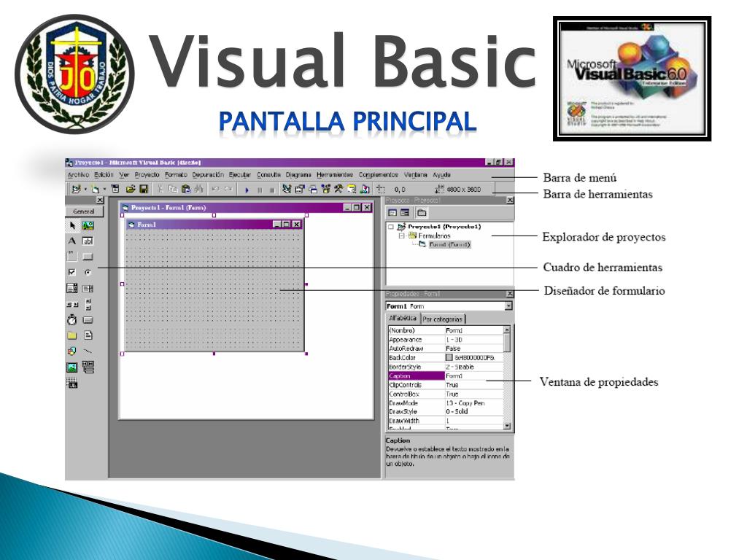Click the Open Project folder icon
The image size is (747, 560).
(x=130, y=189)
